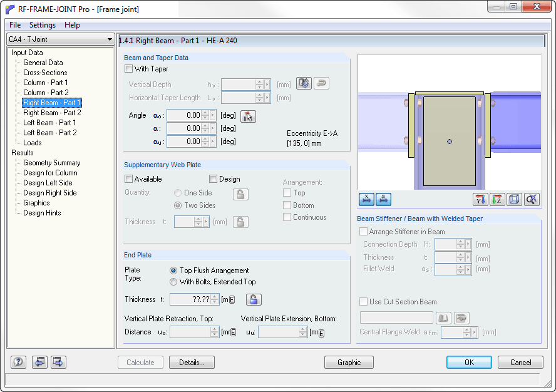The width and height of the screenshot is (556, 392).
Task: Select General Data in the tree
Action: coord(43,63)
